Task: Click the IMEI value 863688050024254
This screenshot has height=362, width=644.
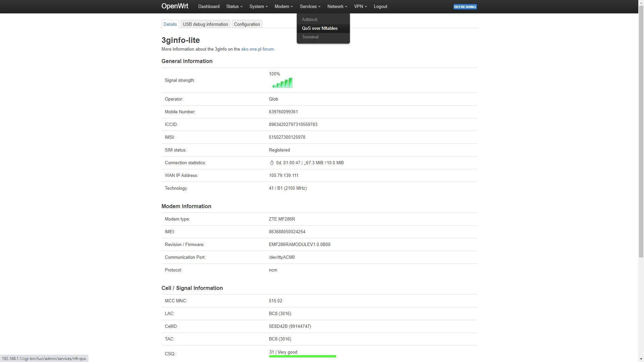Action: click(x=287, y=232)
